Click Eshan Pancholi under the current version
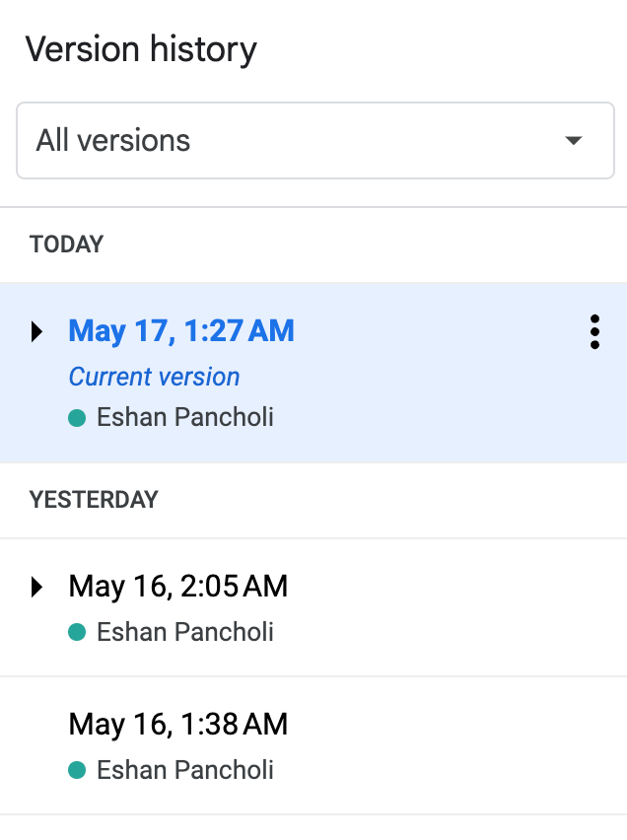 coord(184,416)
